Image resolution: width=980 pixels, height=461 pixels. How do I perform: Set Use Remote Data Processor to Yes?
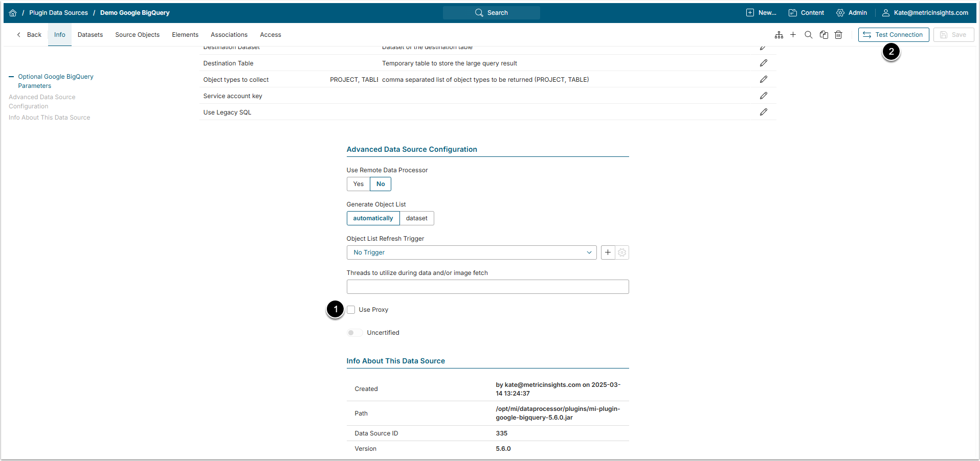tap(358, 184)
